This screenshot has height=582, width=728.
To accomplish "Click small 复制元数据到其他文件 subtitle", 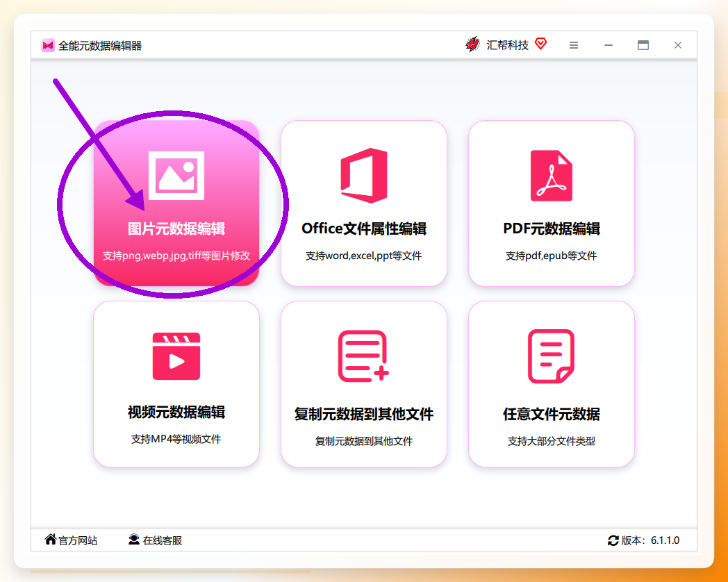I will [364, 441].
